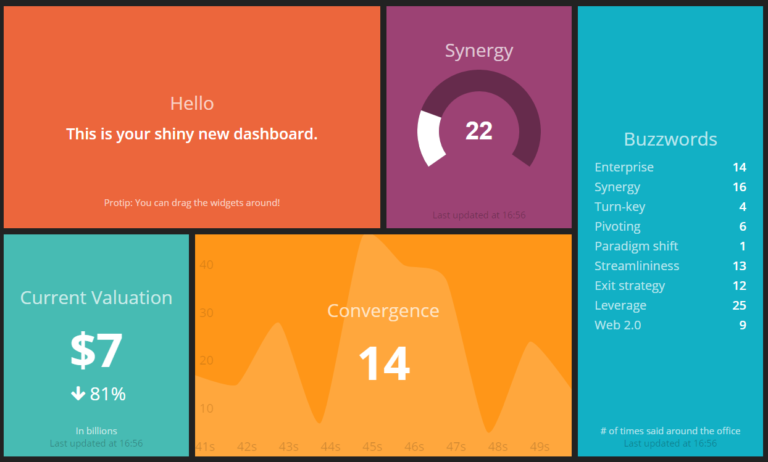Click the Convergence value 14
This screenshot has width=768, height=462.
tap(383, 363)
